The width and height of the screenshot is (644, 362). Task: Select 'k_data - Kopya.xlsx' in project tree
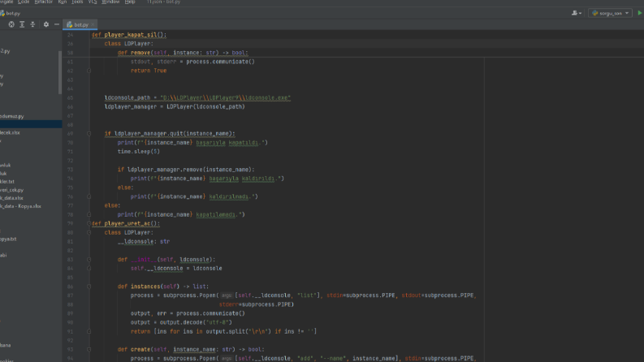point(20,206)
